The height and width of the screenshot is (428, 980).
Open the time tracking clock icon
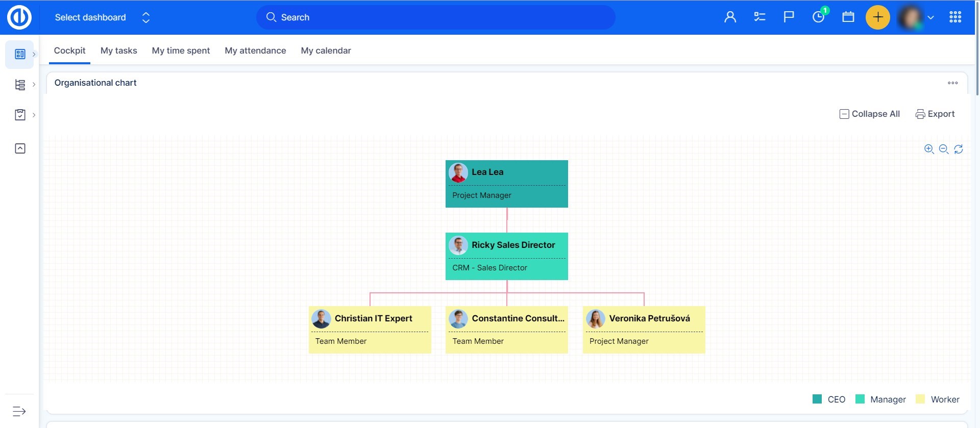[818, 17]
